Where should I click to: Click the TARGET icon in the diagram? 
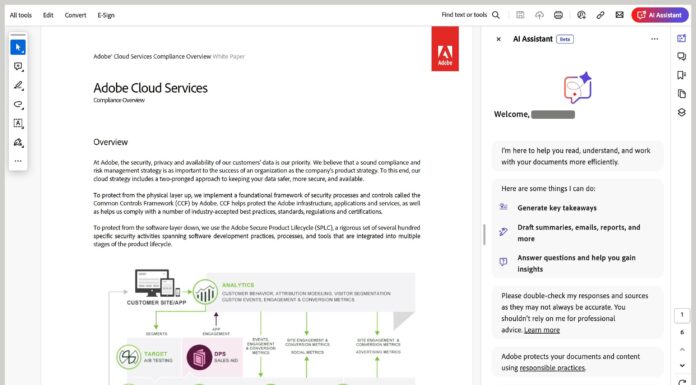coord(128,357)
